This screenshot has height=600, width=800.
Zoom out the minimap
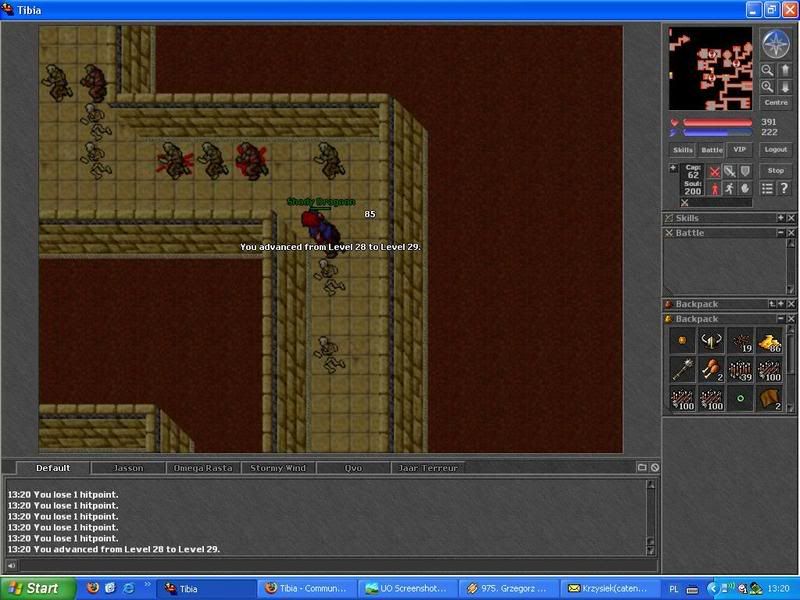767,70
